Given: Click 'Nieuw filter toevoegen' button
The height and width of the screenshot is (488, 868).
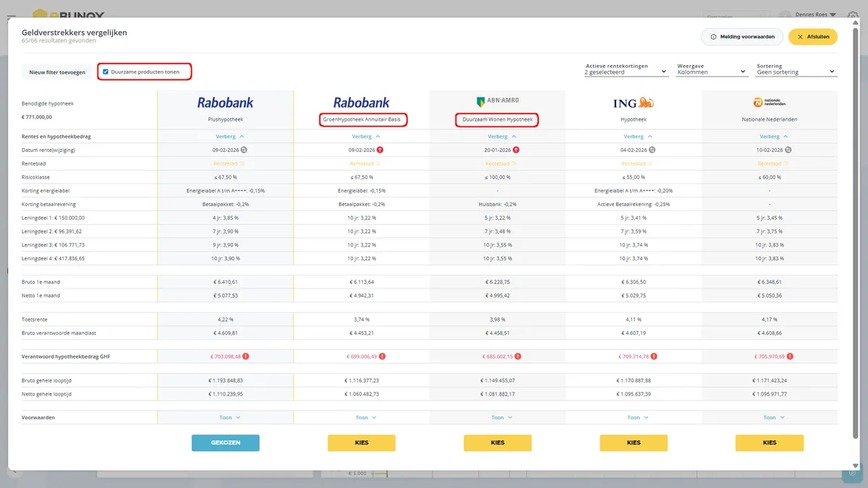Looking at the screenshot, I should (57, 72).
